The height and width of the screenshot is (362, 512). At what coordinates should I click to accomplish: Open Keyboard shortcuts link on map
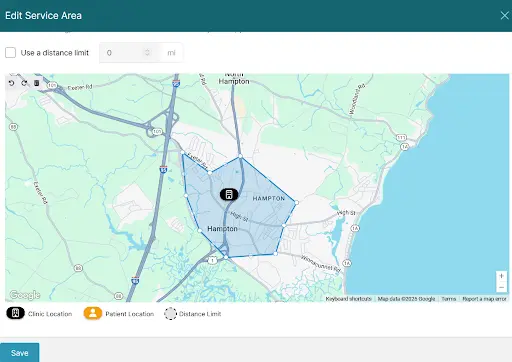(x=348, y=299)
